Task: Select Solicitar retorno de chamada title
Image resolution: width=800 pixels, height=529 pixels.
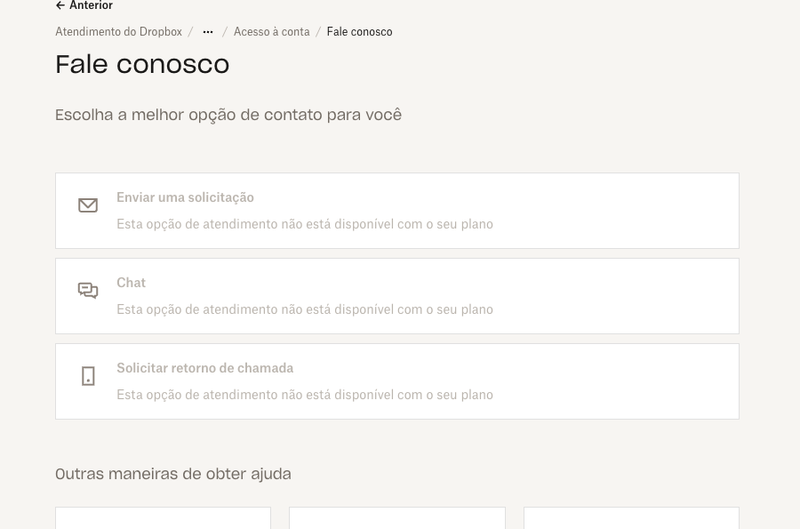Action: click(205, 368)
